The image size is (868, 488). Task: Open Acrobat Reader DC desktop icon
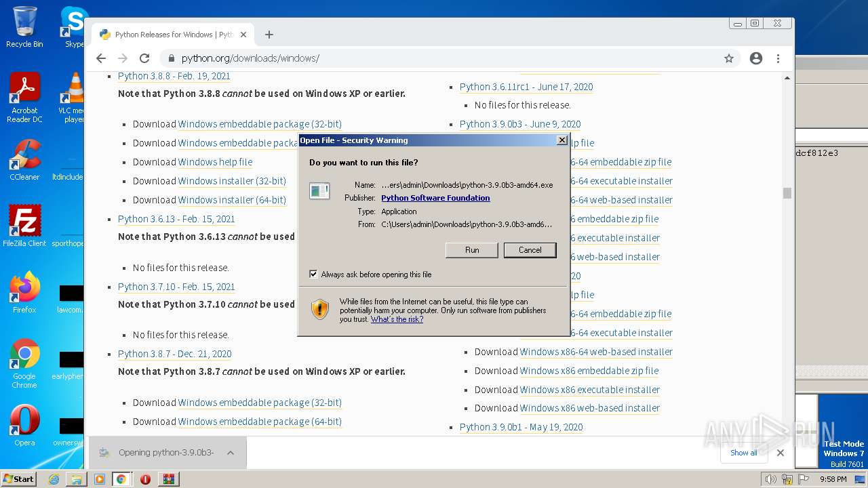tap(24, 98)
